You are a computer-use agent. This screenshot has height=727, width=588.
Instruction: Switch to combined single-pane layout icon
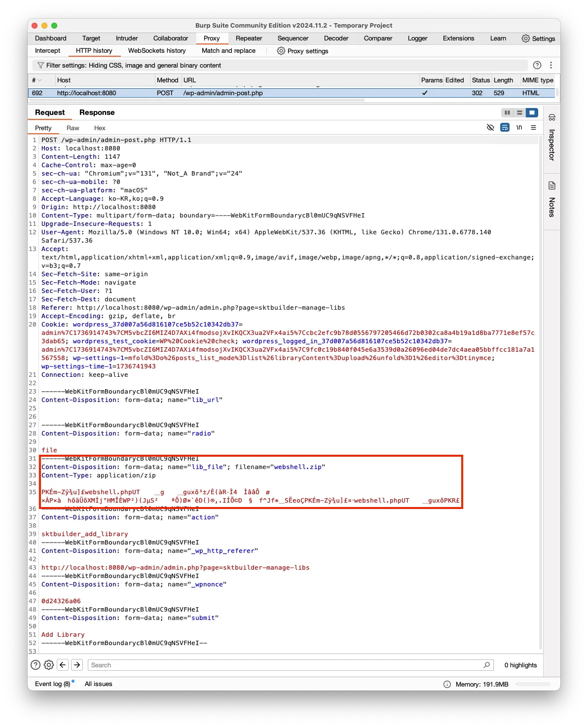coord(532,112)
